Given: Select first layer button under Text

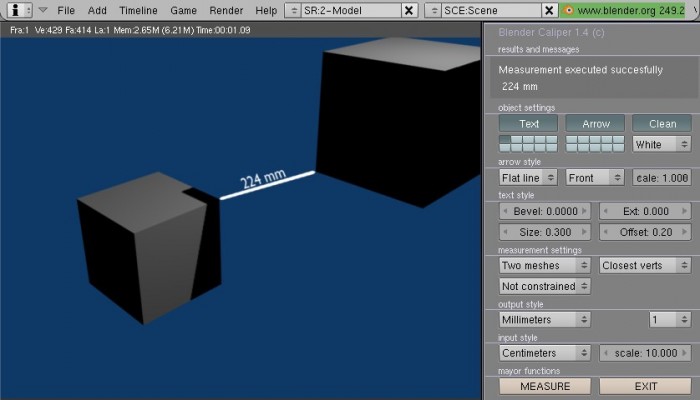Looking at the screenshot, I should tap(504, 140).
